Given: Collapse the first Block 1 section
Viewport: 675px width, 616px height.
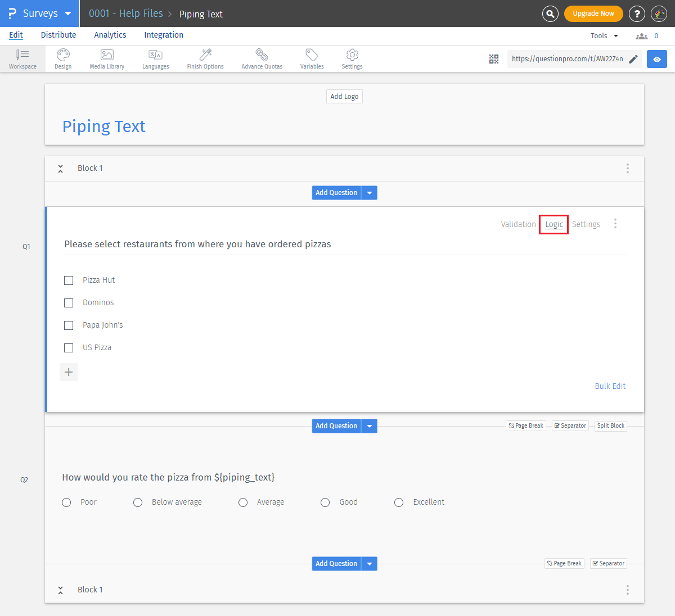Looking at the screenshot, I should point(61,169).
